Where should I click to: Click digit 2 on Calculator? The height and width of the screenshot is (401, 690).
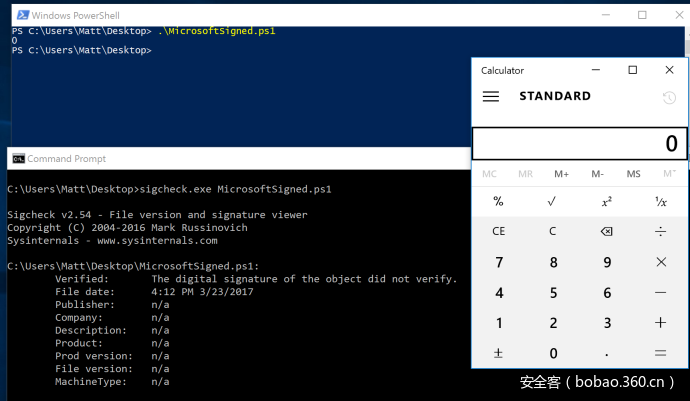tap(553, 323)
